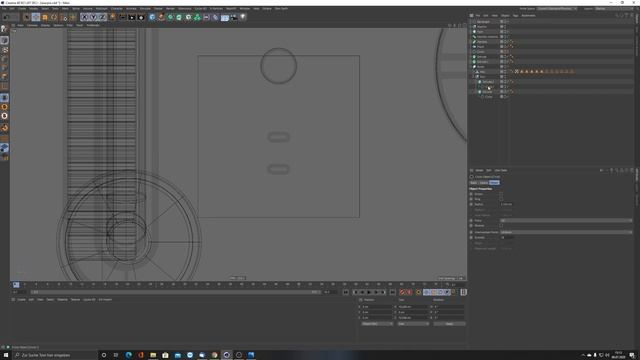
Task: Click the Undo arrow in the top toolbar
Action: click(x=6, y=17)
